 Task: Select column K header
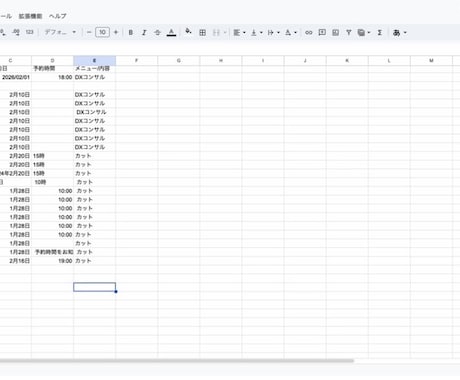(x=347, y=60)
